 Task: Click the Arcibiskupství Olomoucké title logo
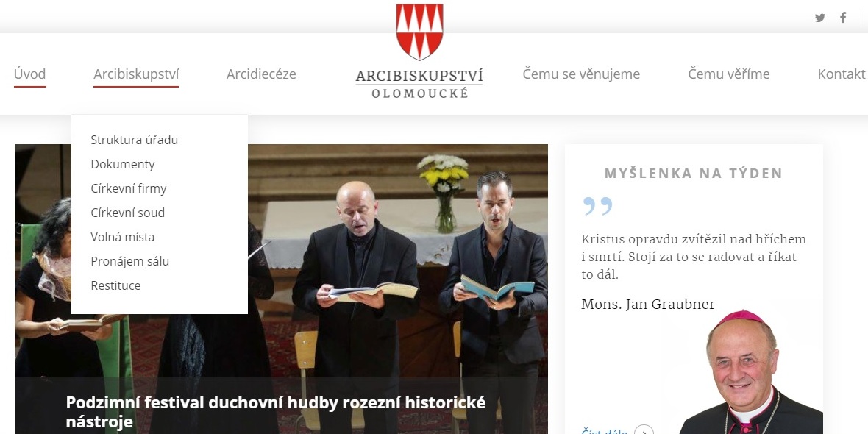(419, 84)
